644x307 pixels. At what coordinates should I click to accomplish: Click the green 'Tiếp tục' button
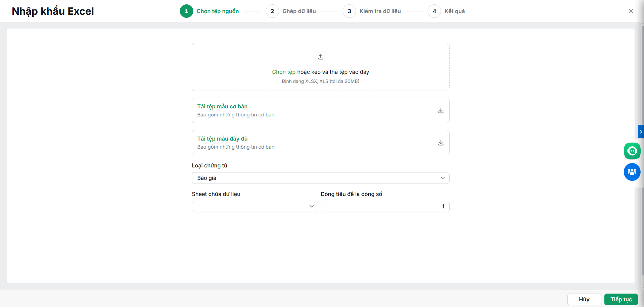(x=621, y=299)
